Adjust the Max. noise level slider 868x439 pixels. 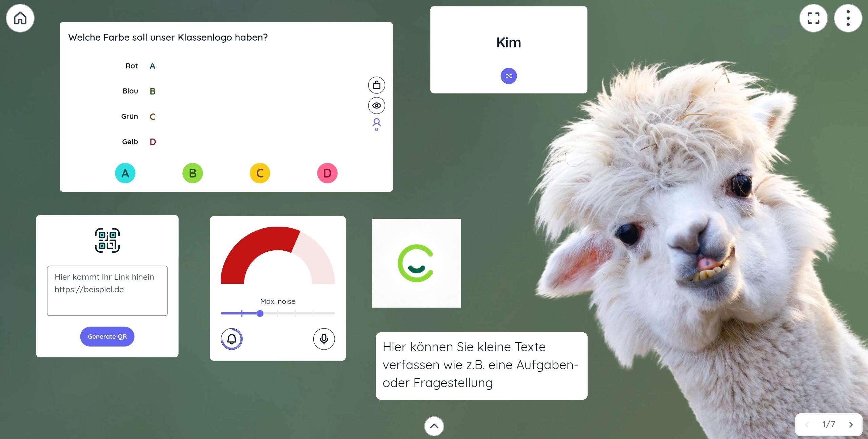pyautogui.click(x=259, y=313)
